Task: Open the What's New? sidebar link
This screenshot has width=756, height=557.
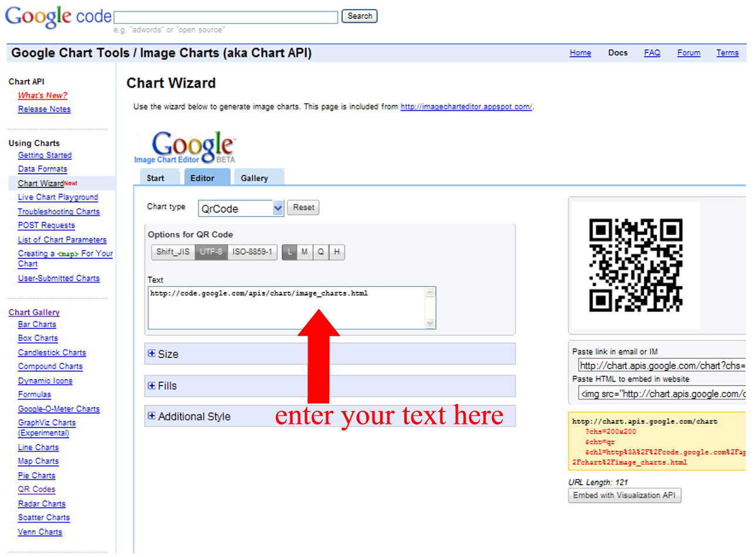Action: point(43,95)
